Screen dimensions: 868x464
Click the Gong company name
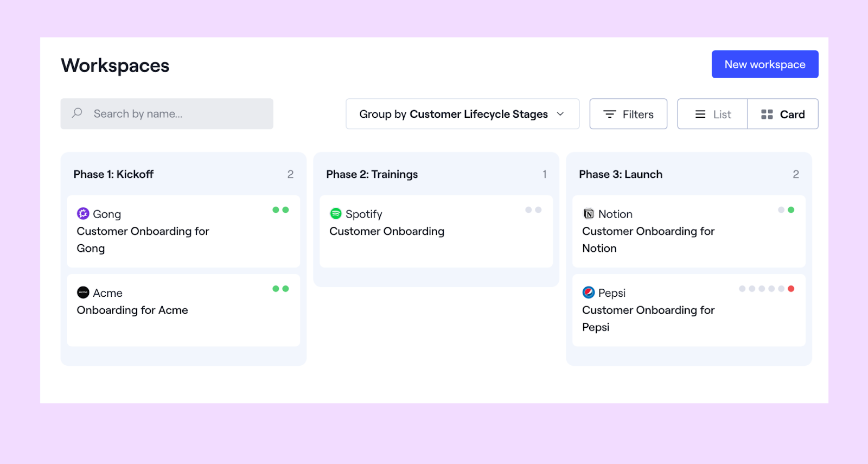tap(107, 214)
